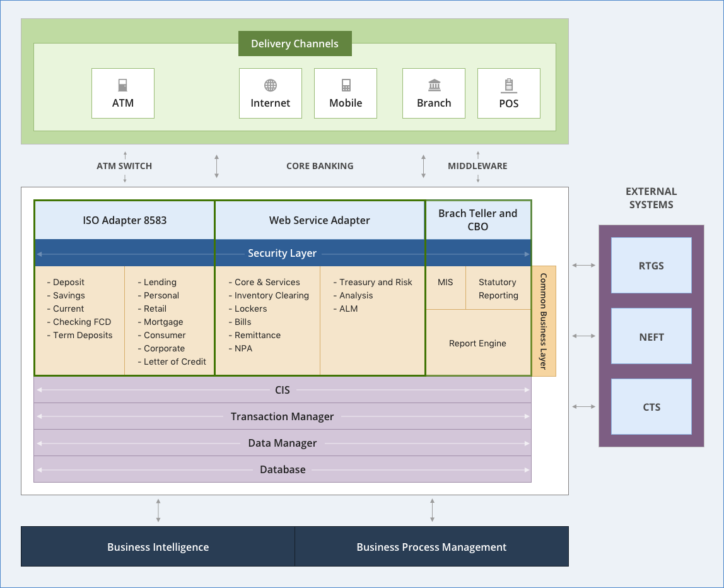Click the CTS external system box

tap(651, 407)
